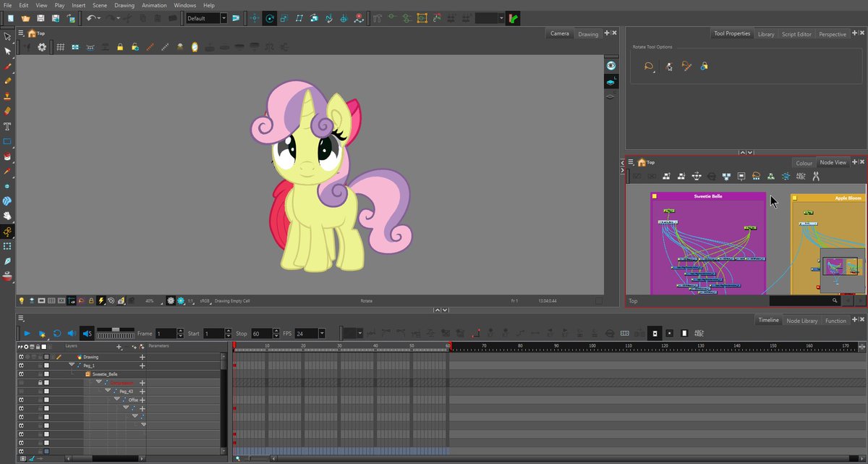Toggle visibility of the Drawing layer

pos(22,357)
